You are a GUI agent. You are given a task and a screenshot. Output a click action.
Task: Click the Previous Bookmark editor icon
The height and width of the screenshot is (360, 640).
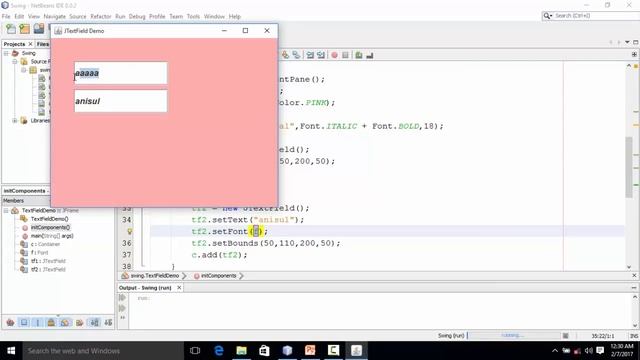pyautogui.click(x=285, y=55)
